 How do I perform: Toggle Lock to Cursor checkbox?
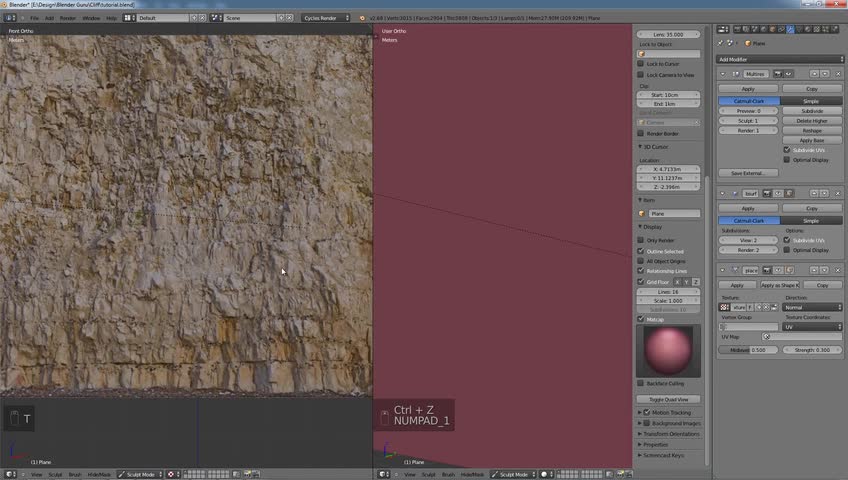(641, 64)
